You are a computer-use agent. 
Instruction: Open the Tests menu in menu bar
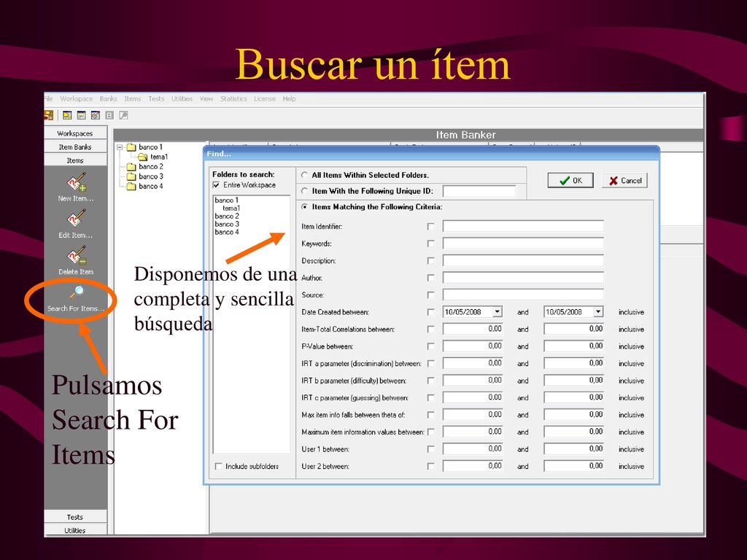(156, 98)
